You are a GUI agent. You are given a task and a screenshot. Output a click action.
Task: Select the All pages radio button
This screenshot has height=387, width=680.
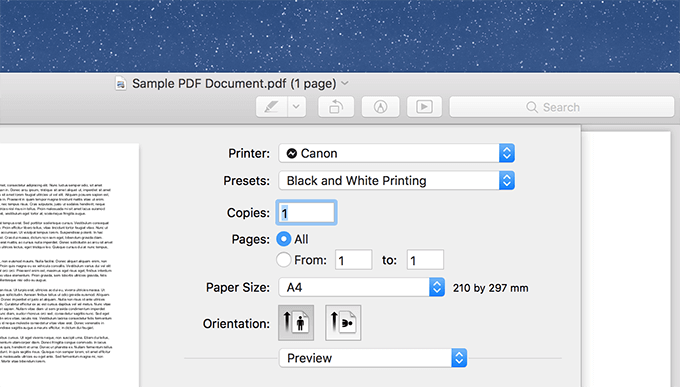(x=284, y=239)
